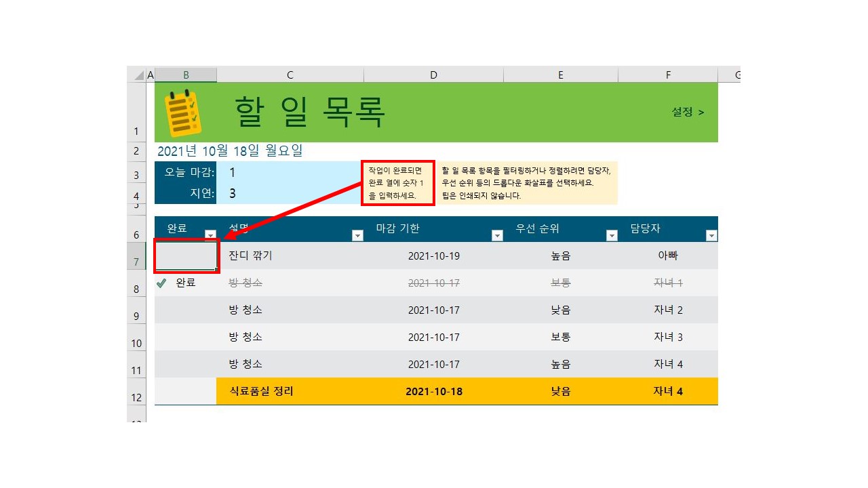Click the green checkmark icon in row 8
The height and width of the screenshot is (488, 868).
pyautogui.click(x=161, y=283)
